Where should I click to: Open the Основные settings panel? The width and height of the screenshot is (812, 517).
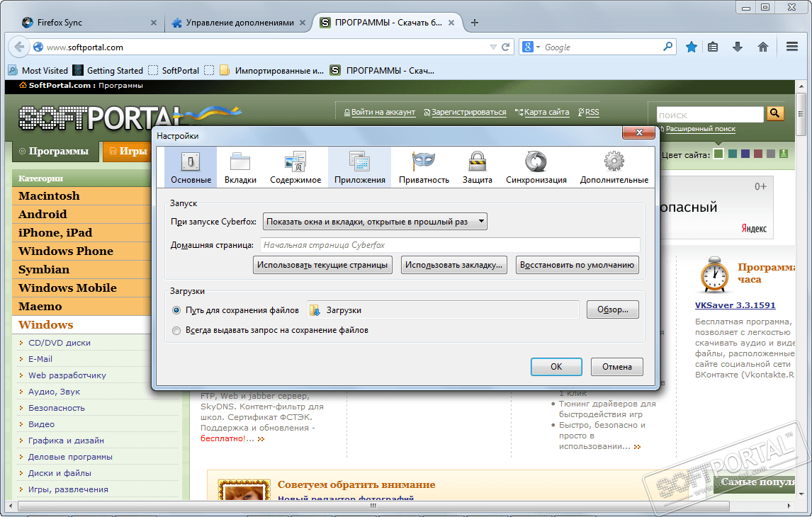tap(191, 167)
